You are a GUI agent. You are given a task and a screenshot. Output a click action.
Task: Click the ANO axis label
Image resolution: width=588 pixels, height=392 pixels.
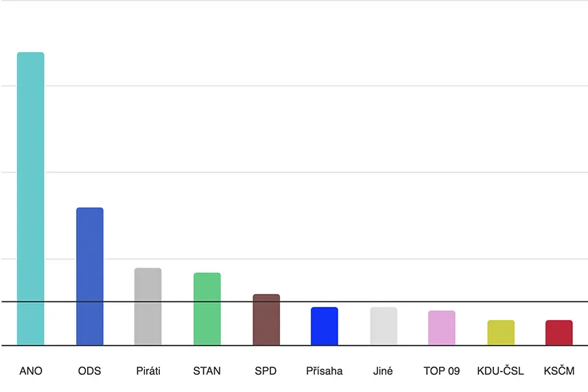pyautogui.click(x=31, y=371)
